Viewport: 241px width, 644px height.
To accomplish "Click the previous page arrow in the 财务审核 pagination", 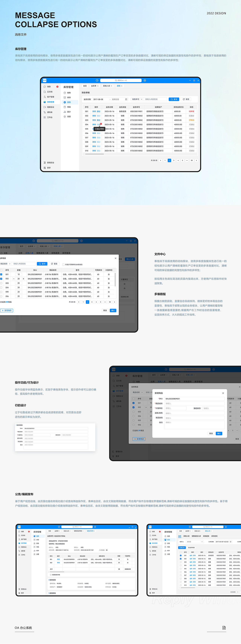I will point(160,160).
